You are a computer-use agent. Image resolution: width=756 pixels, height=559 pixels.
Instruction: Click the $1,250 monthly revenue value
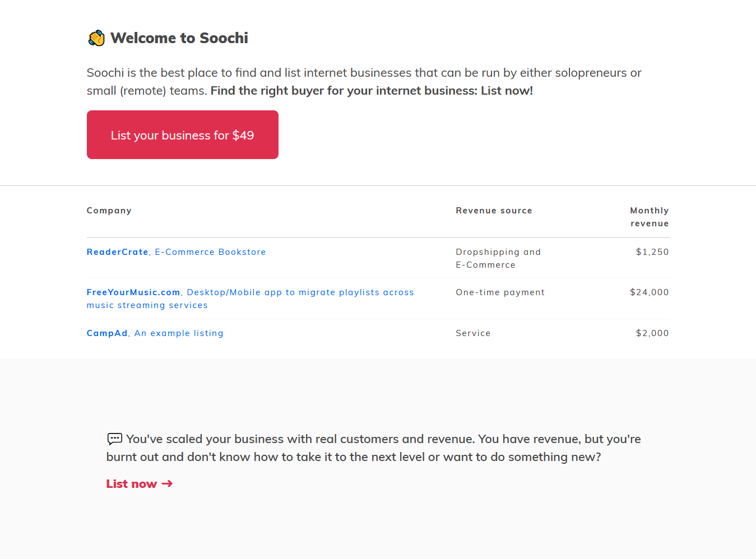tap(652, 252)
